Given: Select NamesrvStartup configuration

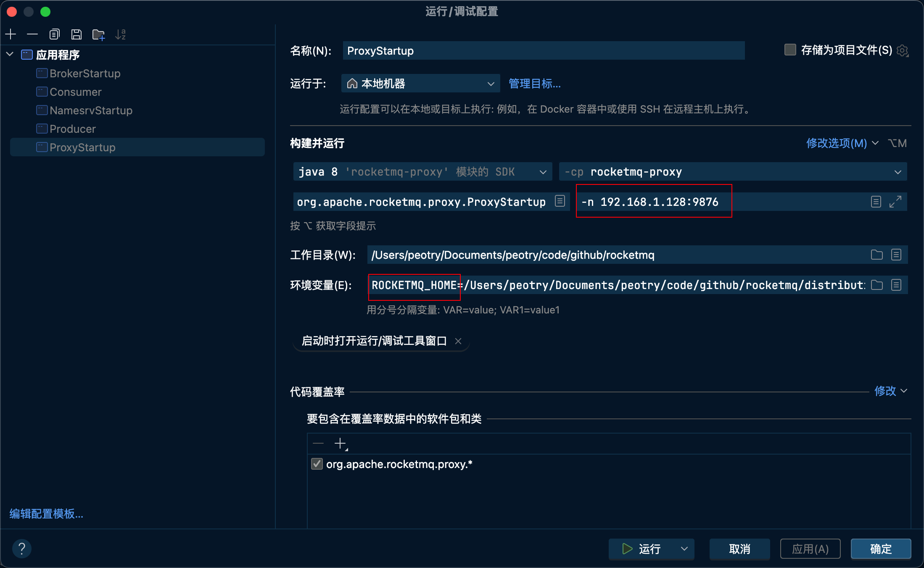Looking at the screenshot, I should click(x=91, y=110).
